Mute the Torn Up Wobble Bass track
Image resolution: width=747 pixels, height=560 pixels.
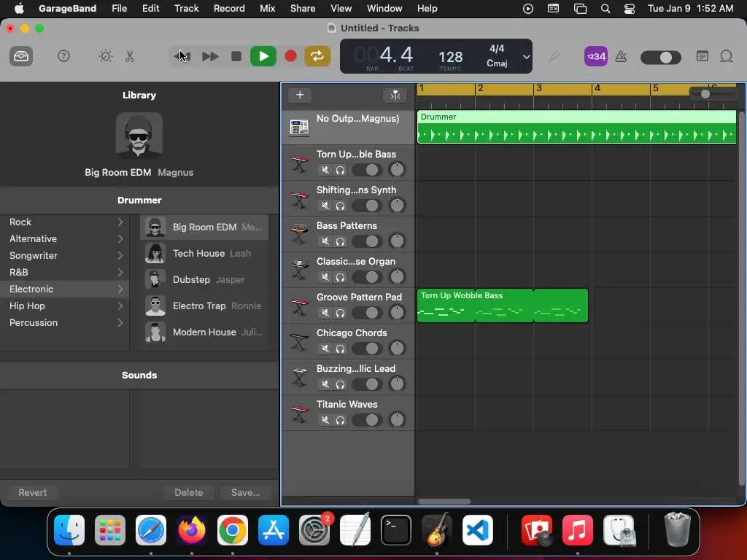click(x=325, y=169)
